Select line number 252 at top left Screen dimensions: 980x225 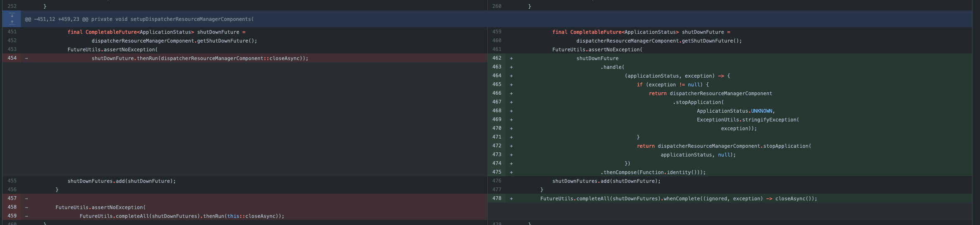12,7
